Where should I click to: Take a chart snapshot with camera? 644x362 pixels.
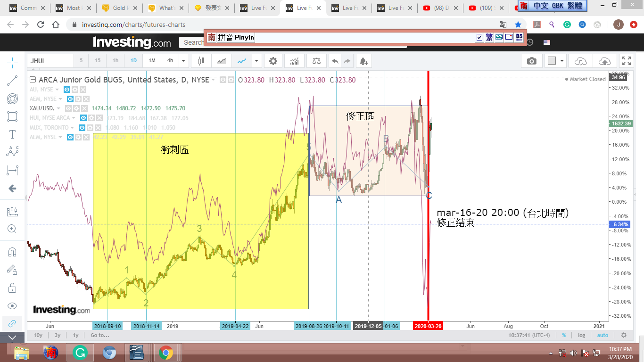(532, 61)
